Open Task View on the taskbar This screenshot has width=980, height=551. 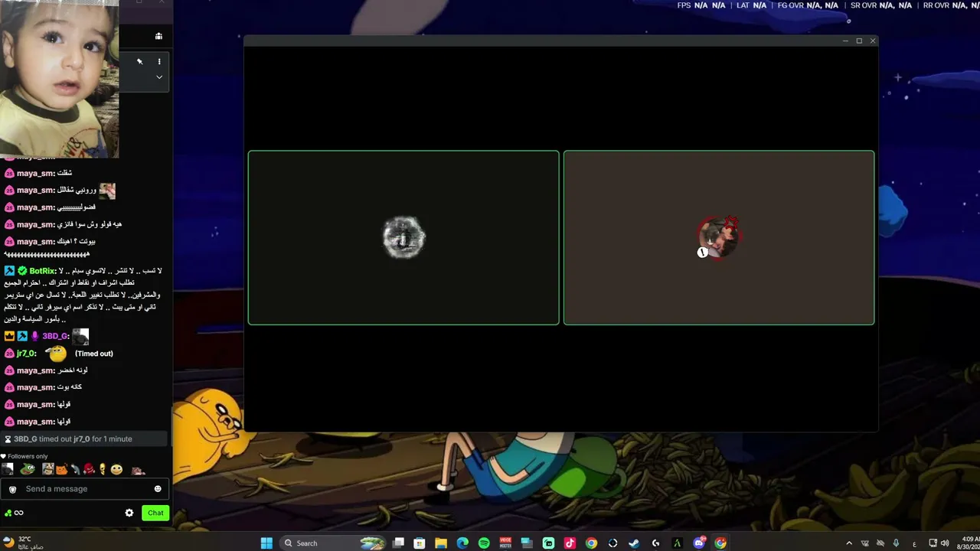[x=398, y=543]
